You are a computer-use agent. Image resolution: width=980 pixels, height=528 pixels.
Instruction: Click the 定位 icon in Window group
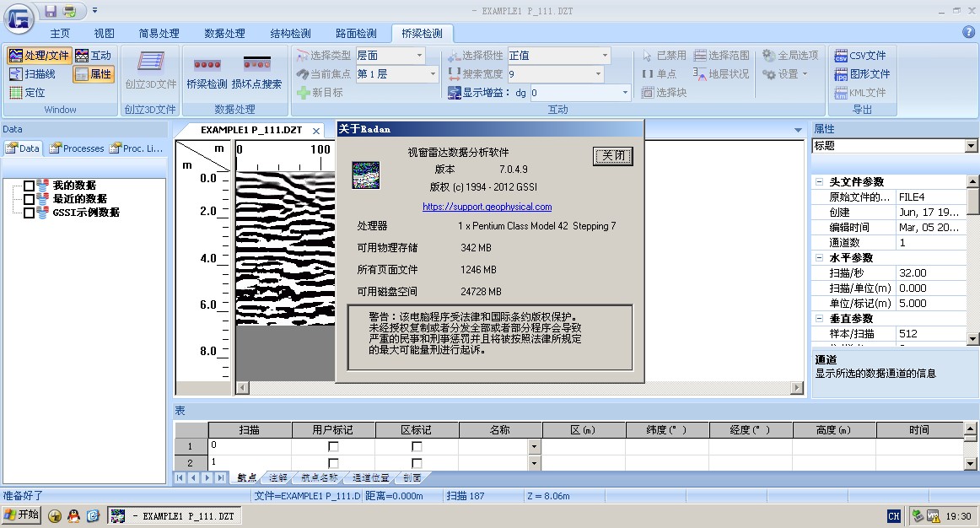(x=16, y=93)
